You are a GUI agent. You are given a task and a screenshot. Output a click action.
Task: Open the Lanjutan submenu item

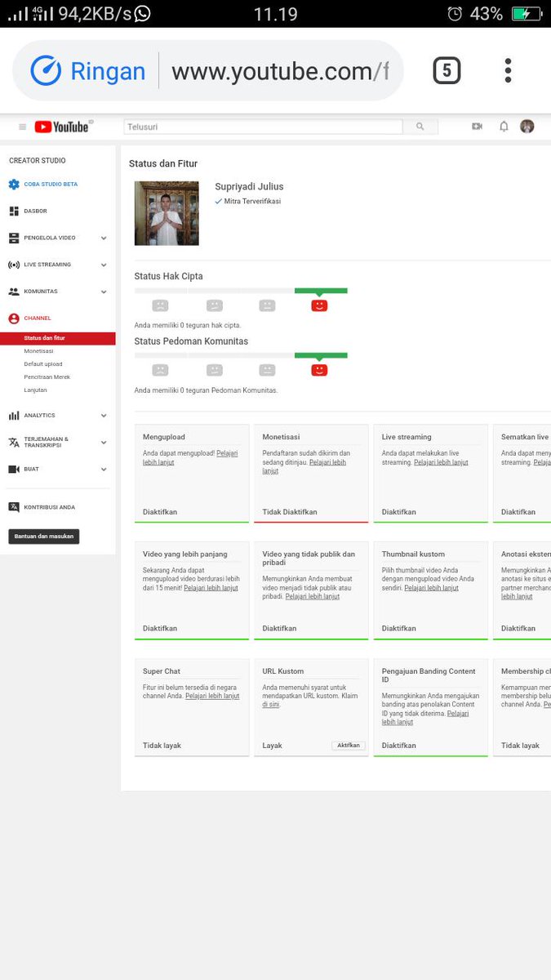(35, 390)
